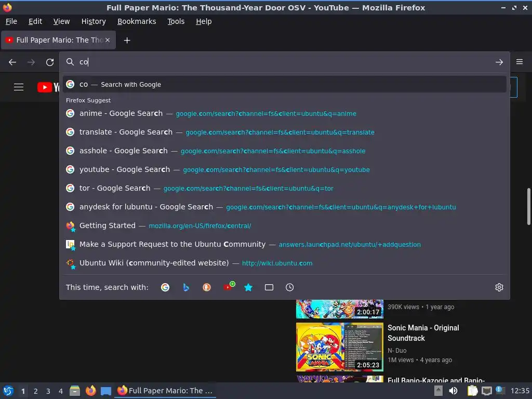Open the Bookmarks menu

click(x=137, y=21)
